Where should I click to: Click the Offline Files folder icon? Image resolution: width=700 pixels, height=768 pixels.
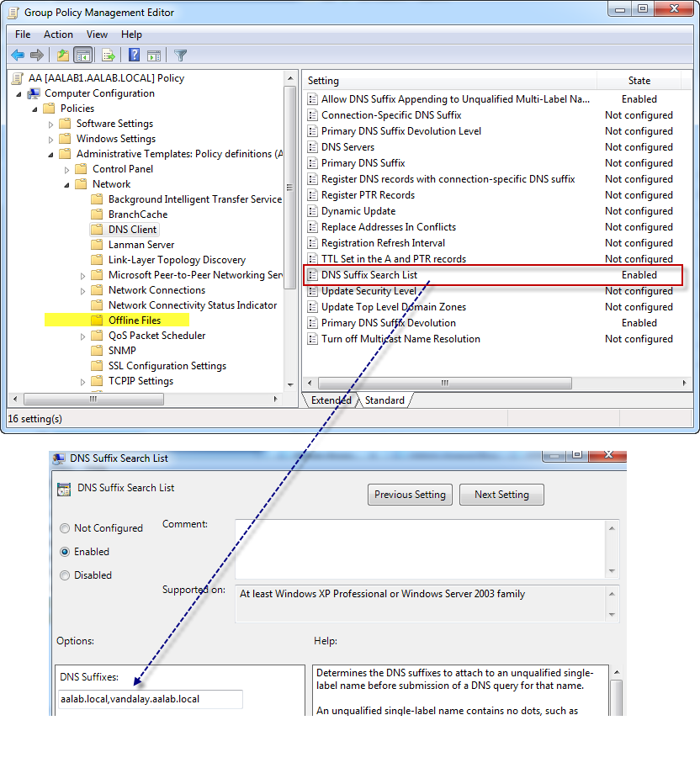click(x=97, y=320)
